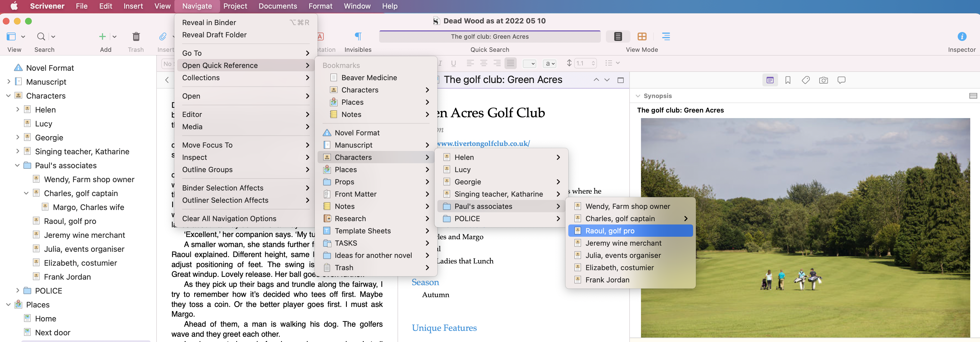The width and height of the screenshot is (980, 342).
Task: Open the Add button dropdown arrow
Action: [x=114, y=36]
